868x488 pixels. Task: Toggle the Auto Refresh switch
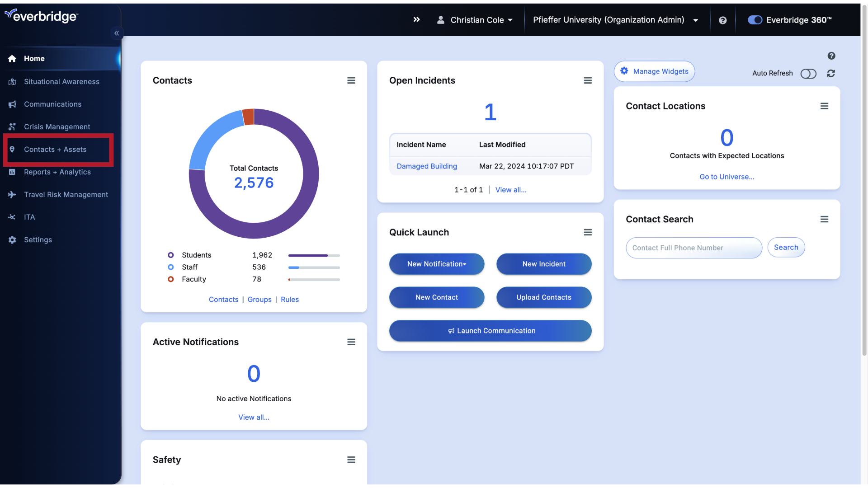tap(808, 73)
